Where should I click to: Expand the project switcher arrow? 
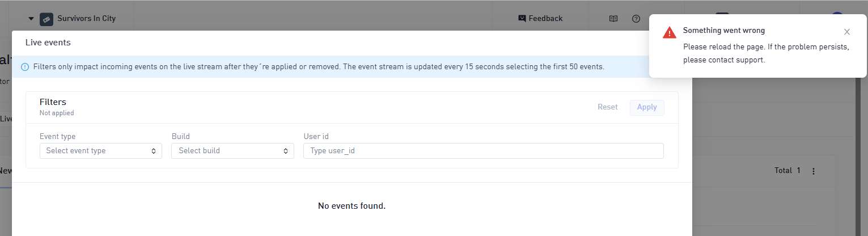[x=31, y=19]
